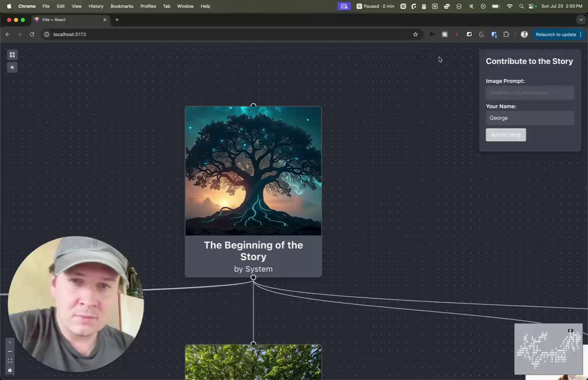Open Spotlight search in the menu bar

[521, 6]
